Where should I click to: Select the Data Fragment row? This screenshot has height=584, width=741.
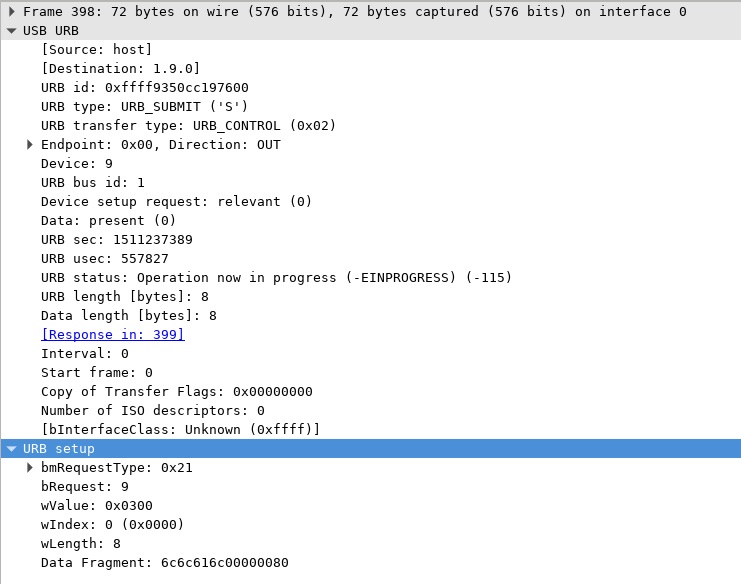coord(164,562)
